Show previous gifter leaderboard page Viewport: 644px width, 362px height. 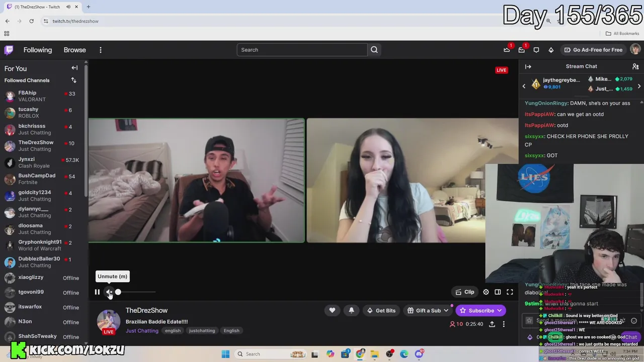[524, 86]
